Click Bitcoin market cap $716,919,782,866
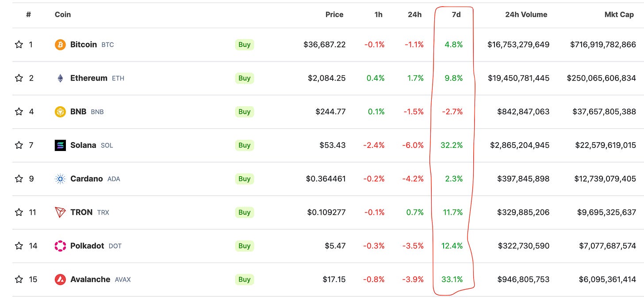 pyautogui.click(x=603, y=45)
